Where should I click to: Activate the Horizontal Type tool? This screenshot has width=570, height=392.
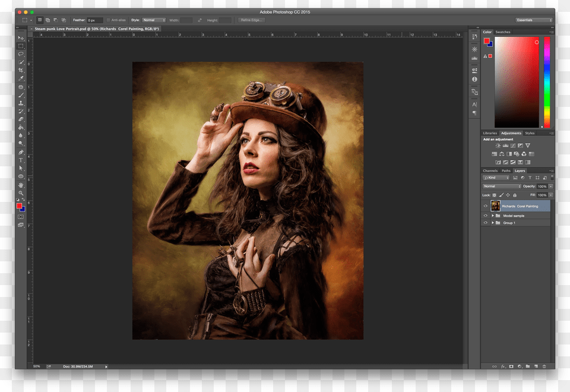point(21,160)
